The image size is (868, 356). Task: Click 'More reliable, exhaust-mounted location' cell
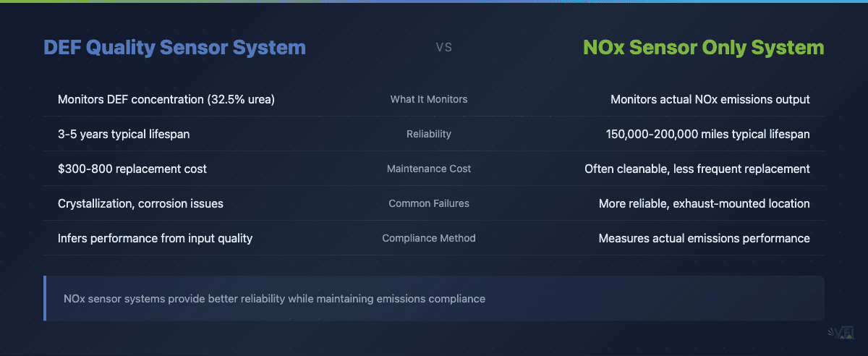[705, 203]
